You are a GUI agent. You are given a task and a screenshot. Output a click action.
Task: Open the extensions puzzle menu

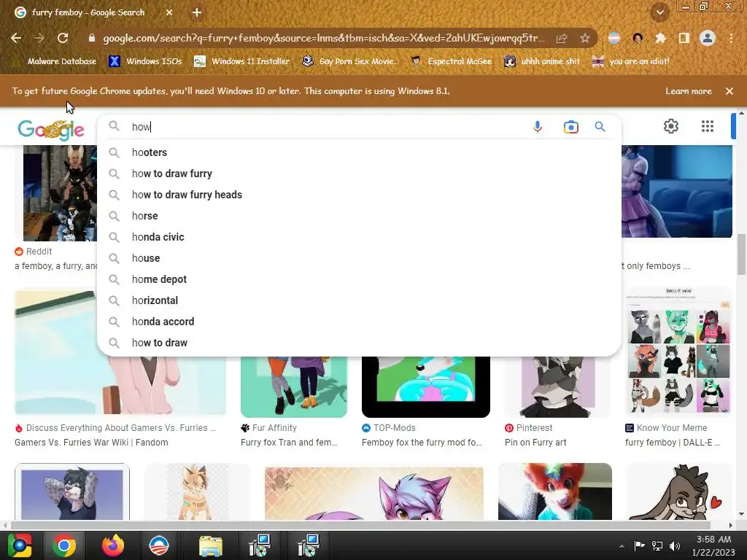pos(660,38)
